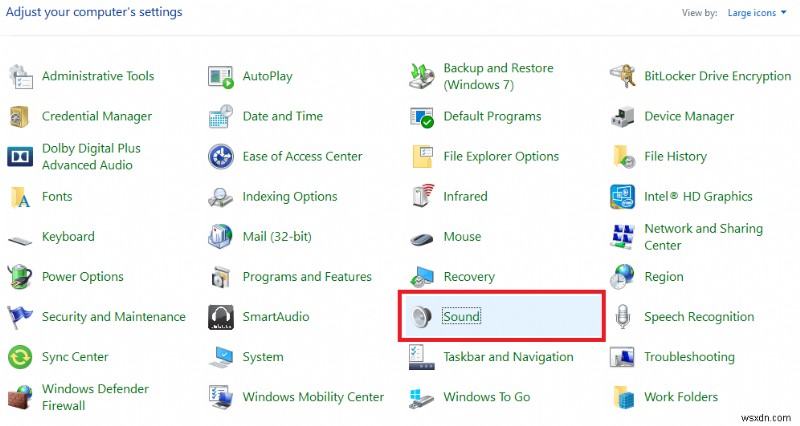Open the Credential Manager link

point(97,117)
